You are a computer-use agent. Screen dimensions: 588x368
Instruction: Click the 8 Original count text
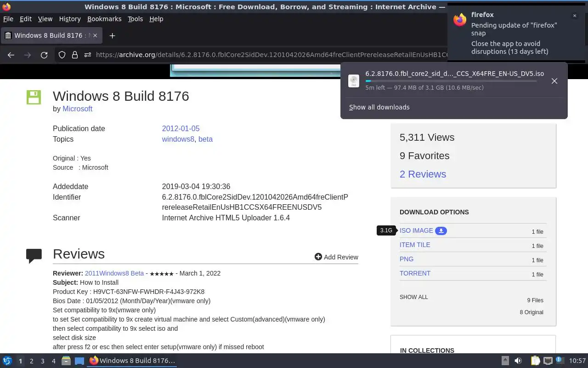(531, 312)
